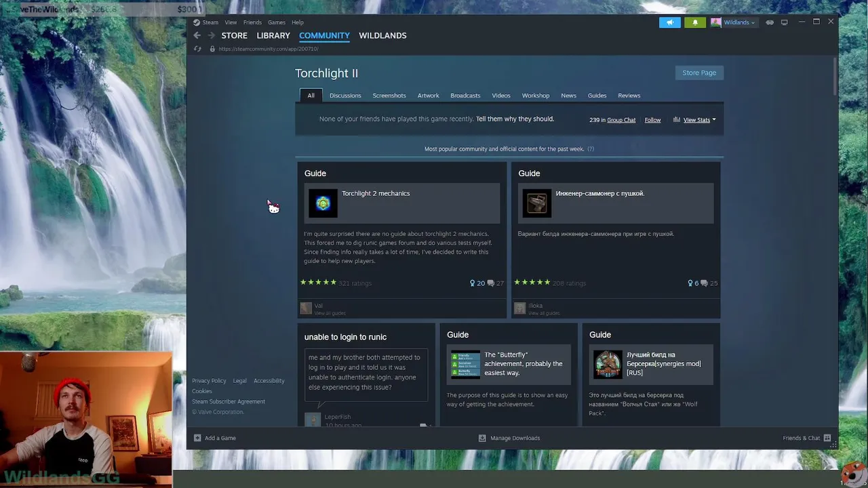Open 'unable to login to runic' discussion
Image resolution: width=868 pixels, height=488 pixels.
click(345, 337)
